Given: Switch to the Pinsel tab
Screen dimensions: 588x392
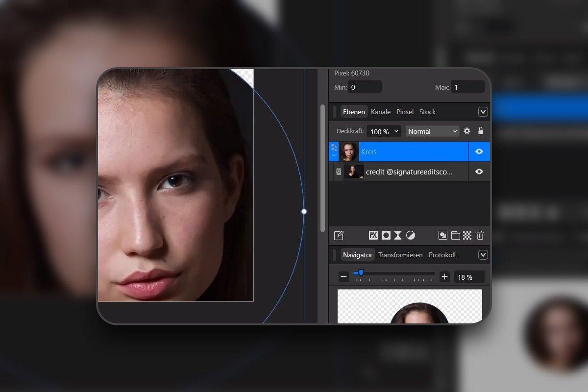Looking at the screenshot, I should pyautogui.click(x=405, y=112).
